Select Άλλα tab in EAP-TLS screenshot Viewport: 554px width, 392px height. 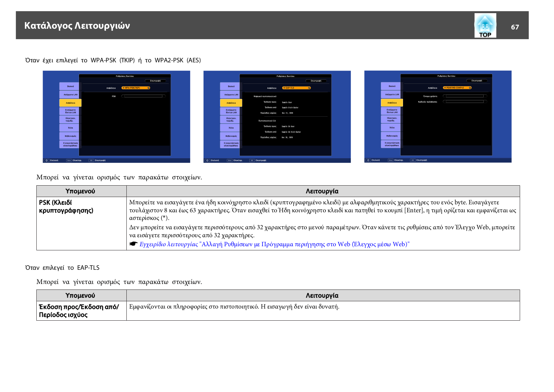pyautogui.click(x=231, y=128)
